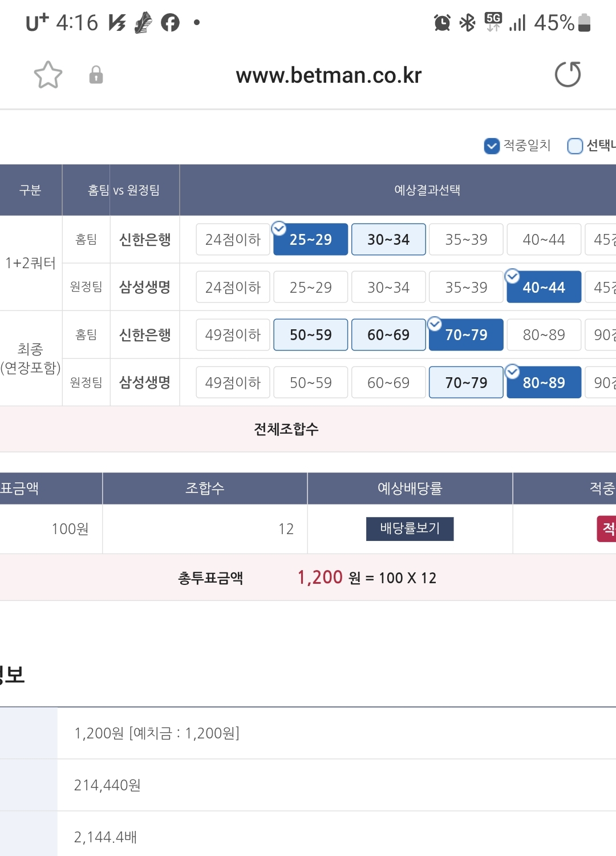Toggle 70~79 option for 삼성생명 최종
Screen dimensions: 616x856
coord(466,382)
